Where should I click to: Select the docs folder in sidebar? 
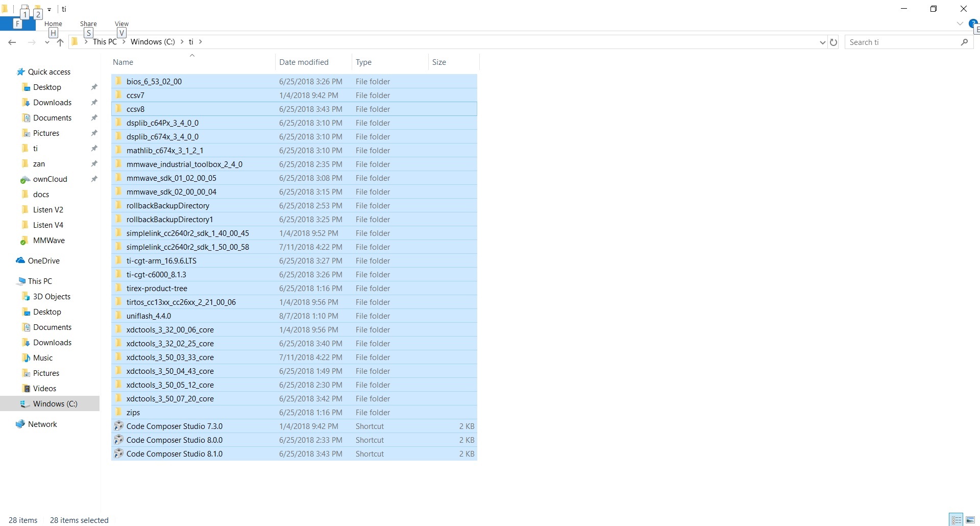(x=41, y=195)
